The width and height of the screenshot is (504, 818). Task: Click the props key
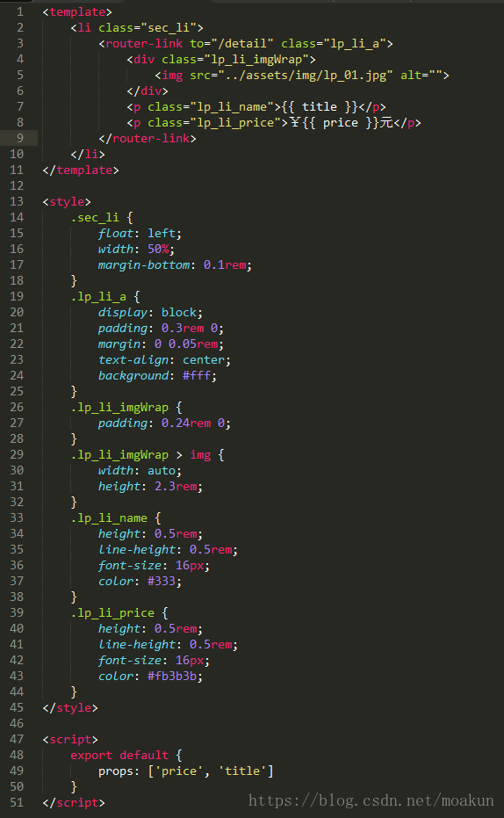click(116, 771)
